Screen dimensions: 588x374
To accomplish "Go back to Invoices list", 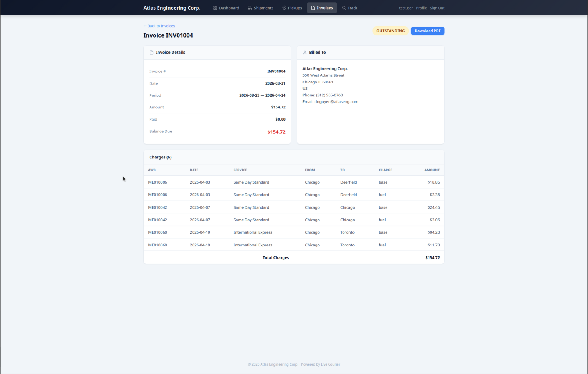I will point(159,26).
